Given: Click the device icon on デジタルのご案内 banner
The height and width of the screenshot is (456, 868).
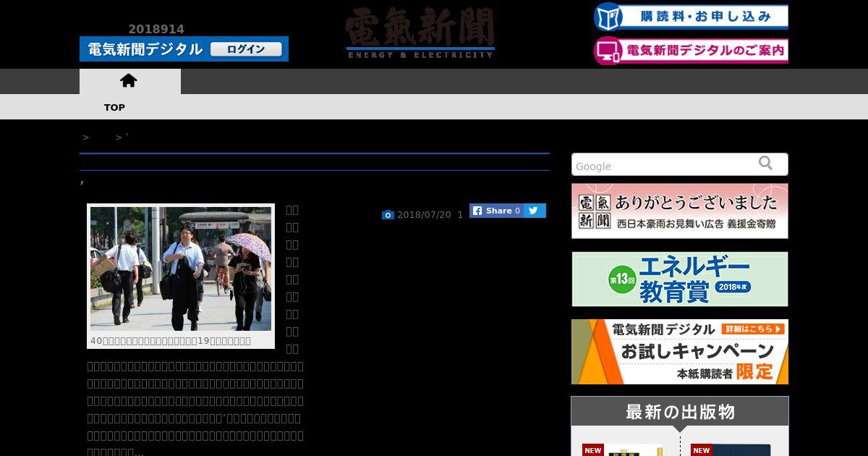Looking at the screenshot, I should pos(608,51).
